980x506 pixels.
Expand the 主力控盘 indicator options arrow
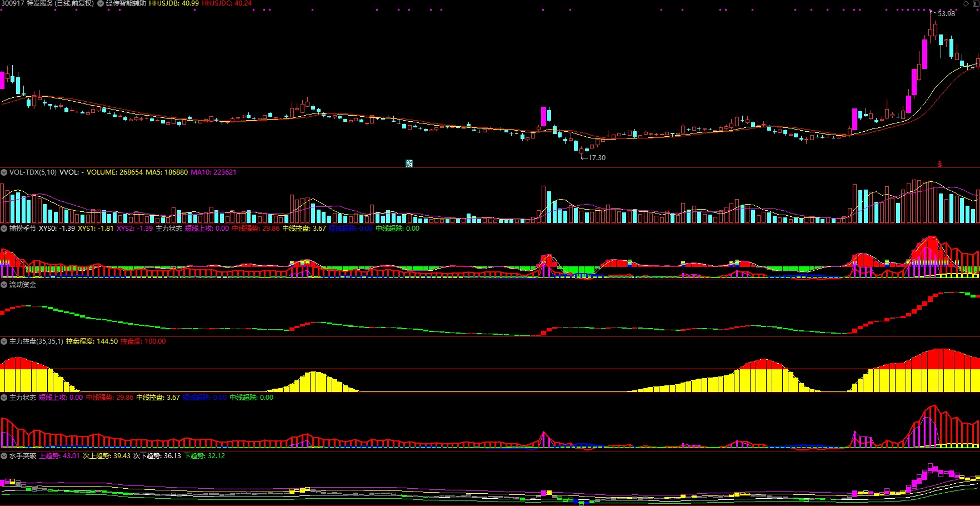tap(4, 341)
